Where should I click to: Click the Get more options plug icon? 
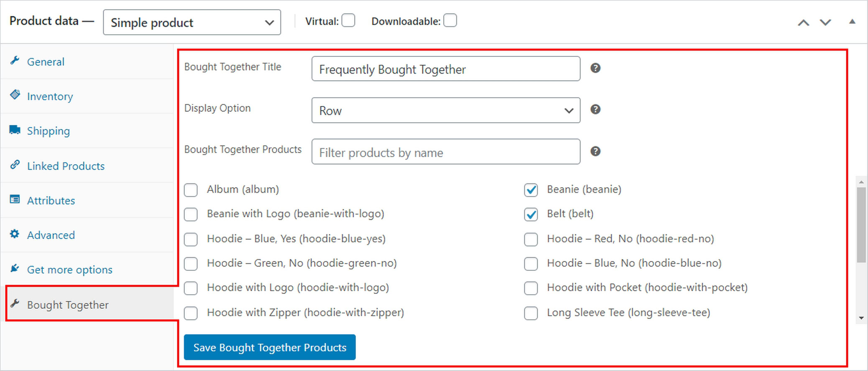(x=15, y=268)
